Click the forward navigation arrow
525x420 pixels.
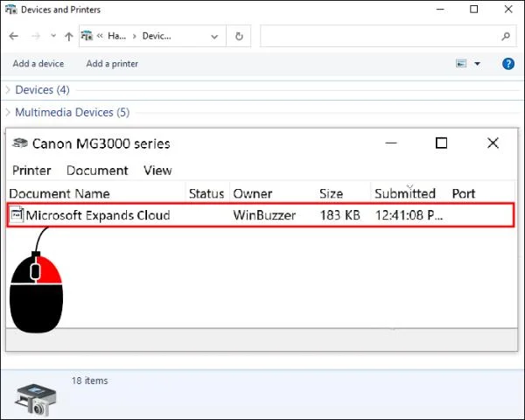[x=36, y=36]
